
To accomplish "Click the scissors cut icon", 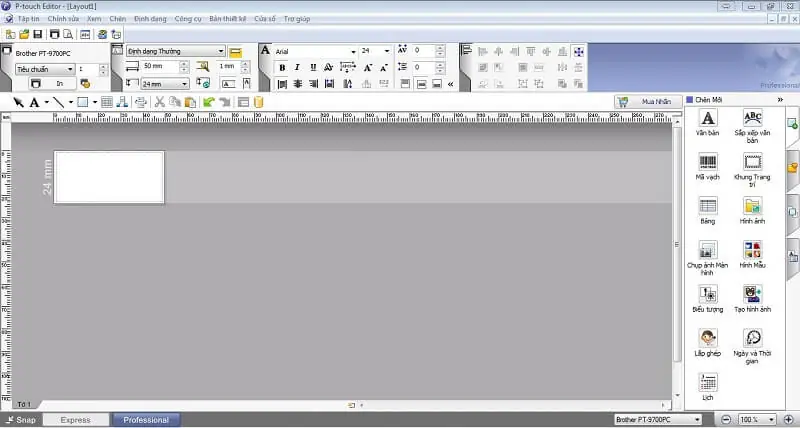I will (159, 102).
